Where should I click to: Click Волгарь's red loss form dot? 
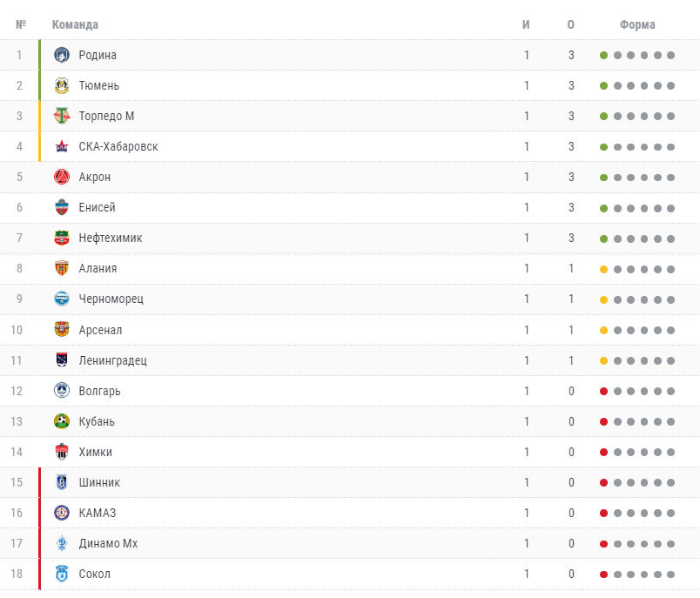[603, 392]
